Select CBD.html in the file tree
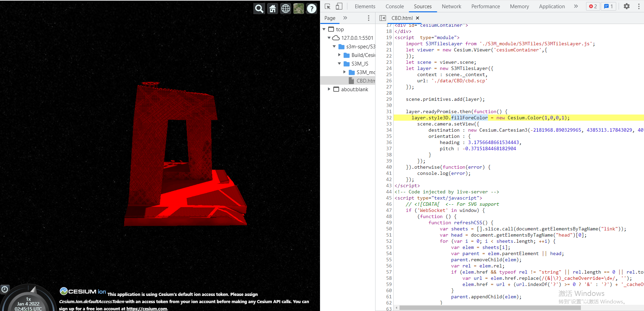The height and width of the screenshot is (311, 644). [x=365, y=81]
